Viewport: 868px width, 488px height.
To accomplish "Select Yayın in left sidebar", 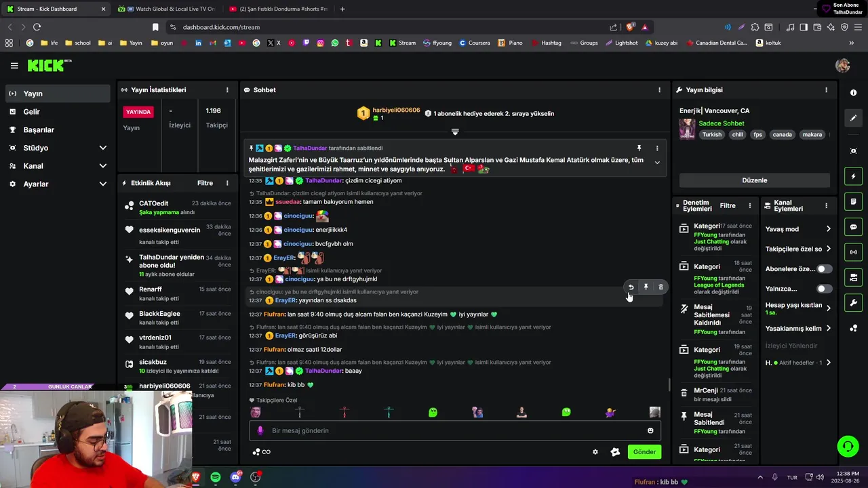I will coord(57,94).
